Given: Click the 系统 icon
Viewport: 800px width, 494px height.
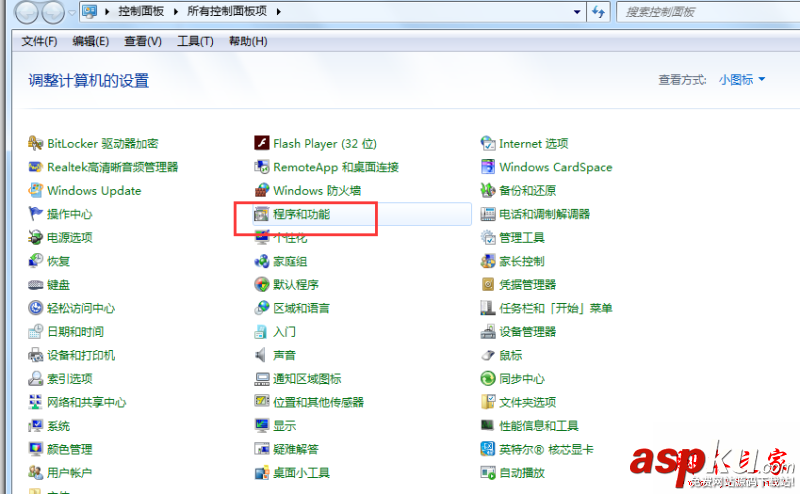Looking at the screenshot, I should click(x=35, y=426).
